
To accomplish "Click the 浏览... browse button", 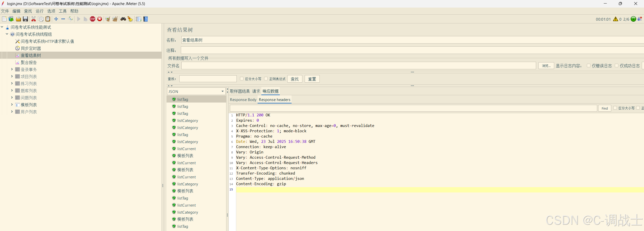I will click(546, 66).
